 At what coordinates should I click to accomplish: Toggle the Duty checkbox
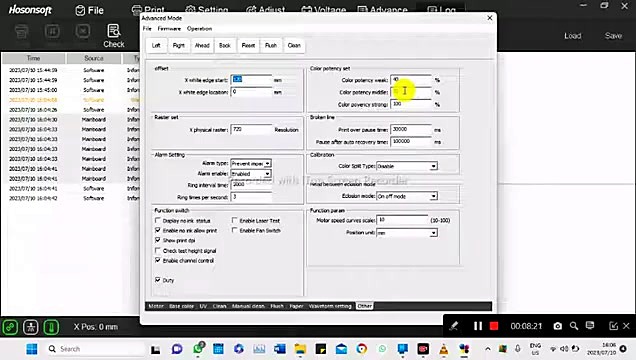tap(158, 280)
